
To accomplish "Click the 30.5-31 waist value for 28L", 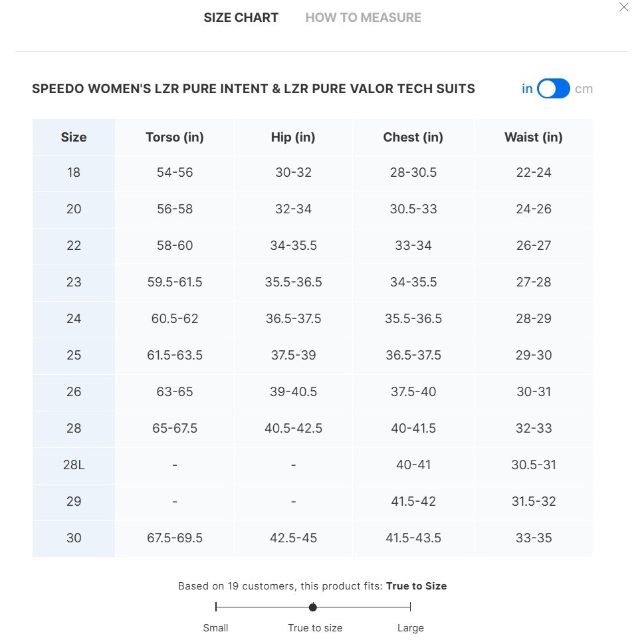I will 534,465.
